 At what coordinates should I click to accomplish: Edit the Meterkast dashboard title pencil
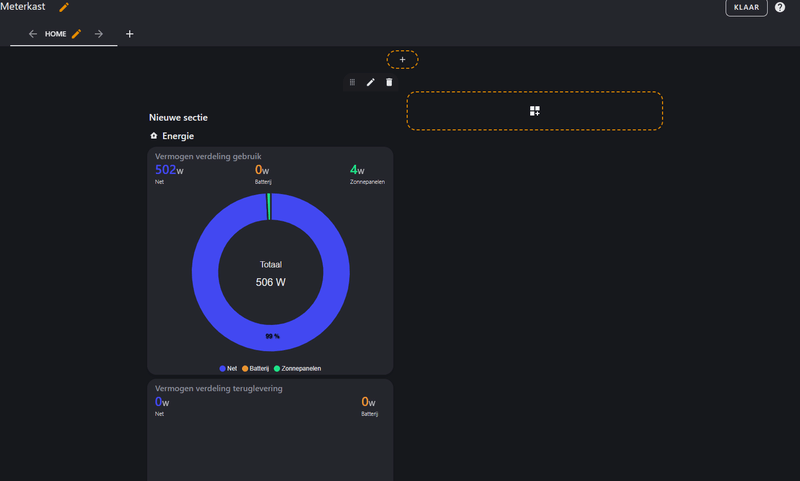click(x=64, y=7)
